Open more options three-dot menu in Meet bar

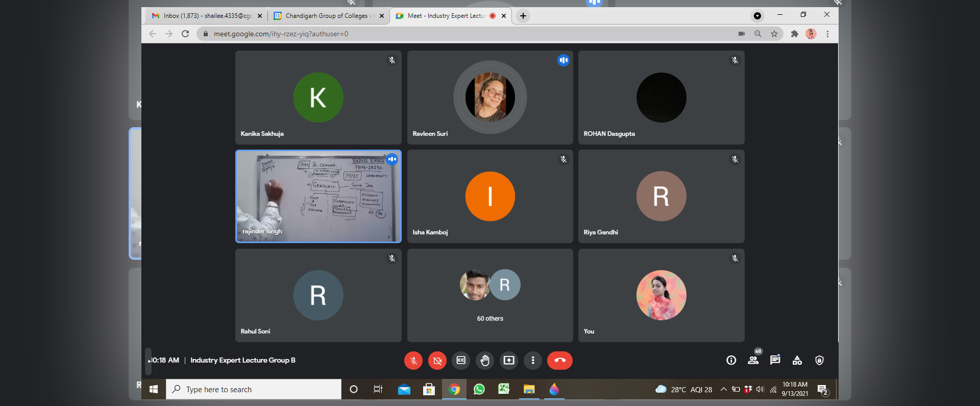[533, 361]
